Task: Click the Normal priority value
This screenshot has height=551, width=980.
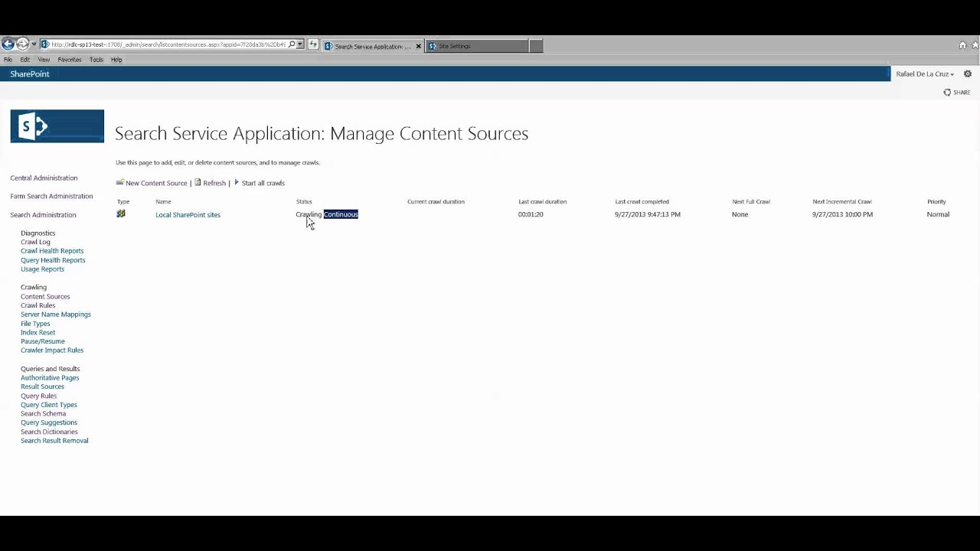Action: pyautogui.click(x=938, y=214)
